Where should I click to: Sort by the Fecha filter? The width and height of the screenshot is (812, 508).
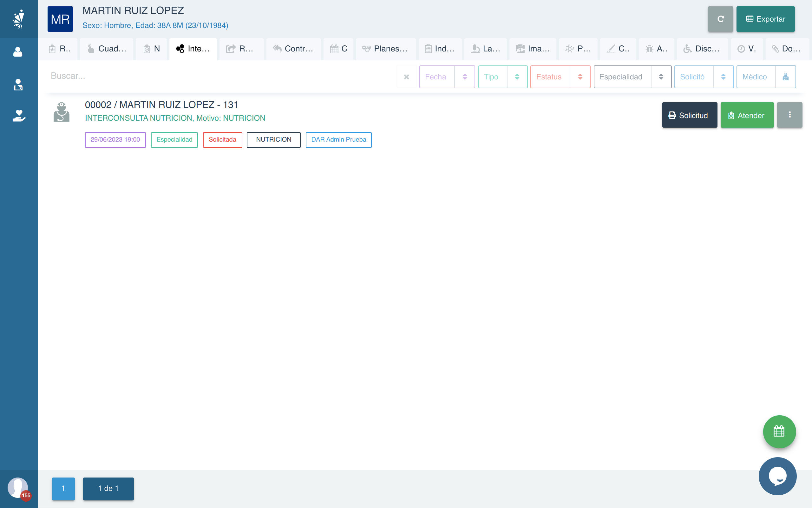tap(437, 77)
